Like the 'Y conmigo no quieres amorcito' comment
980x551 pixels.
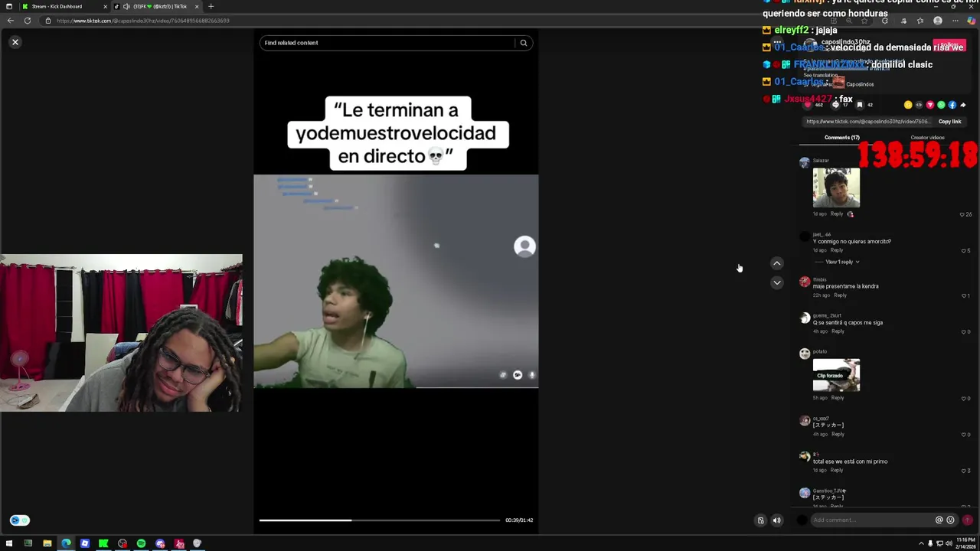(x=964, y=251)
